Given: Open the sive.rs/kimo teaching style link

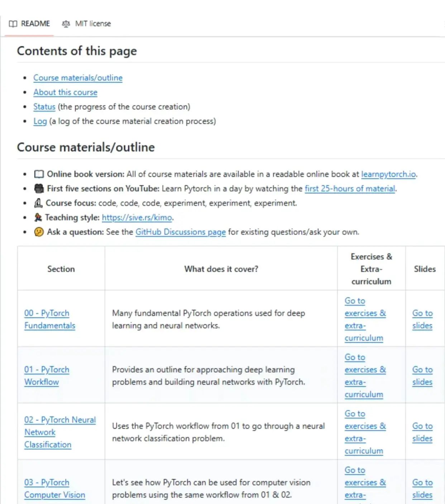Looking at the screenshot, I should pos(137,217).
